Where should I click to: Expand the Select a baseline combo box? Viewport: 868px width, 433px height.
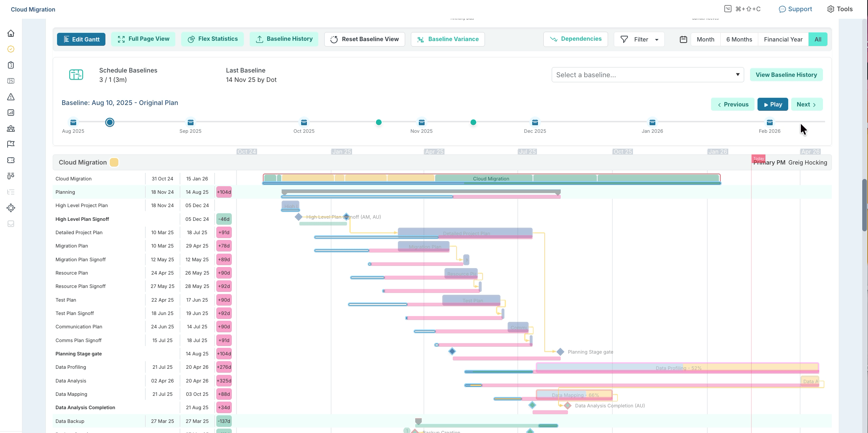[647, 75]
